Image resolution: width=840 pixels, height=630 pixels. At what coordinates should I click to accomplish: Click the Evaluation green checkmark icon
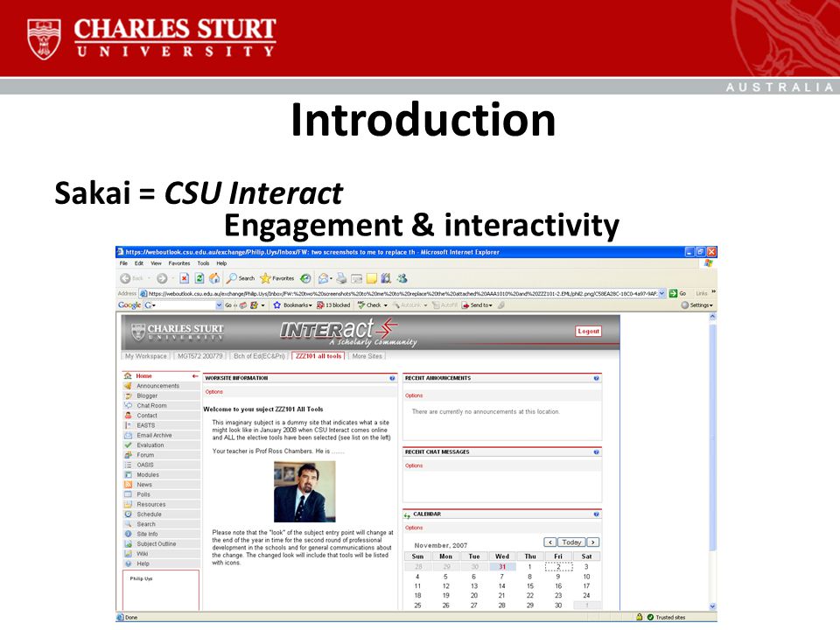coord(128,445)
